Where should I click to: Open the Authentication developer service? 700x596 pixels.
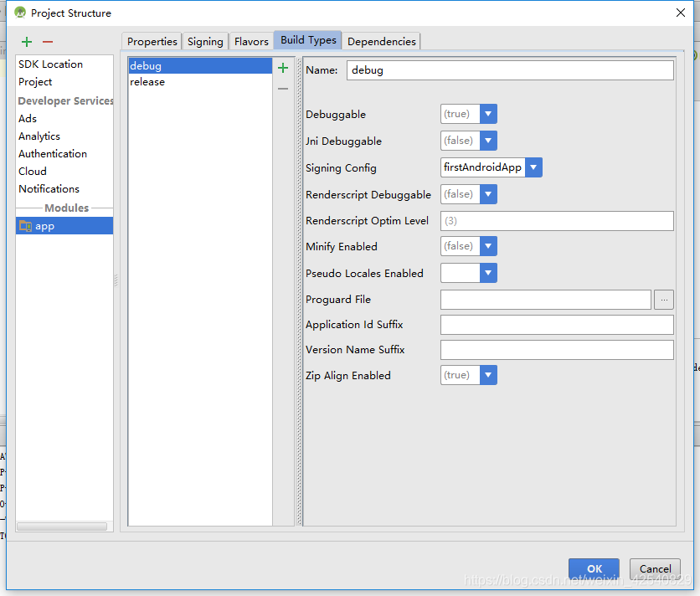(x=64, y=154)
